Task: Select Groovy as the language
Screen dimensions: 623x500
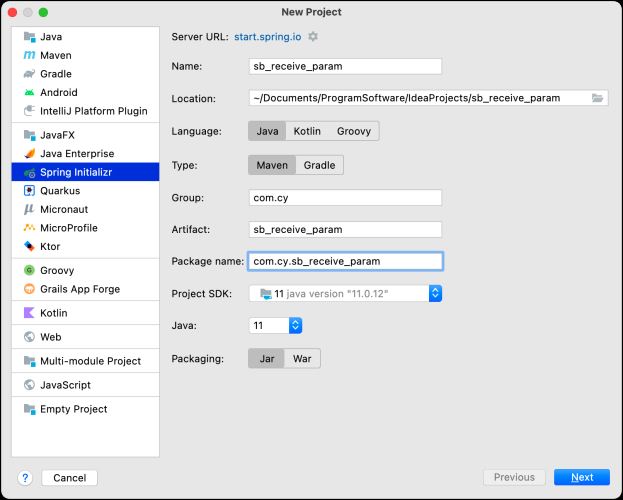Action: (354, 131)
